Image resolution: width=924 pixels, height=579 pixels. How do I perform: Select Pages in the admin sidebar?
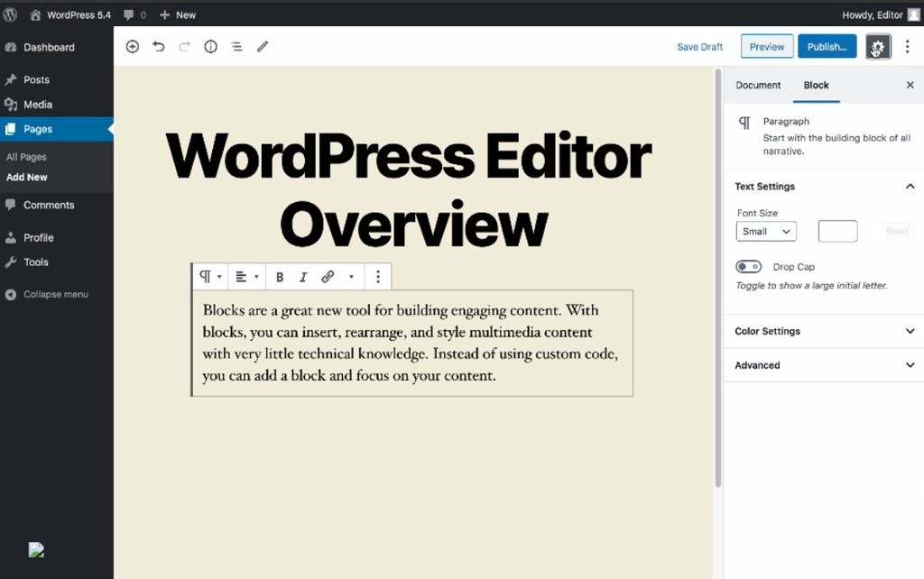point(57,129)
